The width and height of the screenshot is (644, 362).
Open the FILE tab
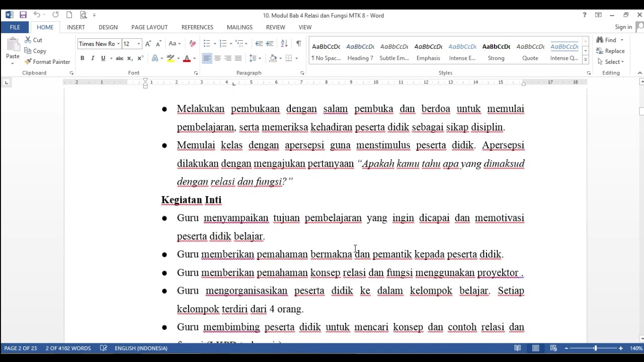click(x=15, y=27)
